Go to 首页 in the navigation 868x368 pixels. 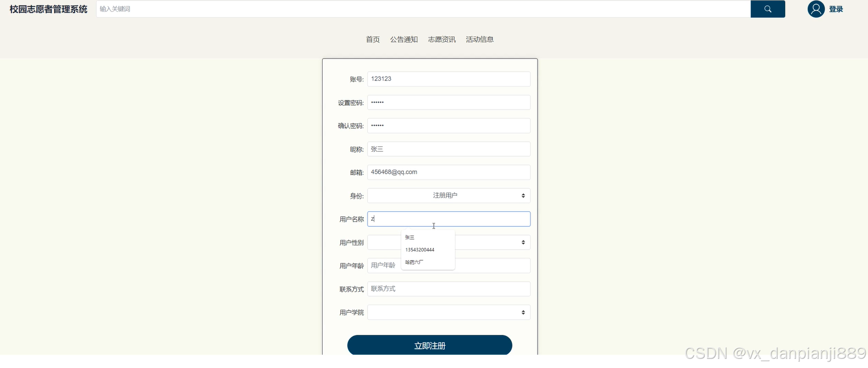tap(373, 39)
